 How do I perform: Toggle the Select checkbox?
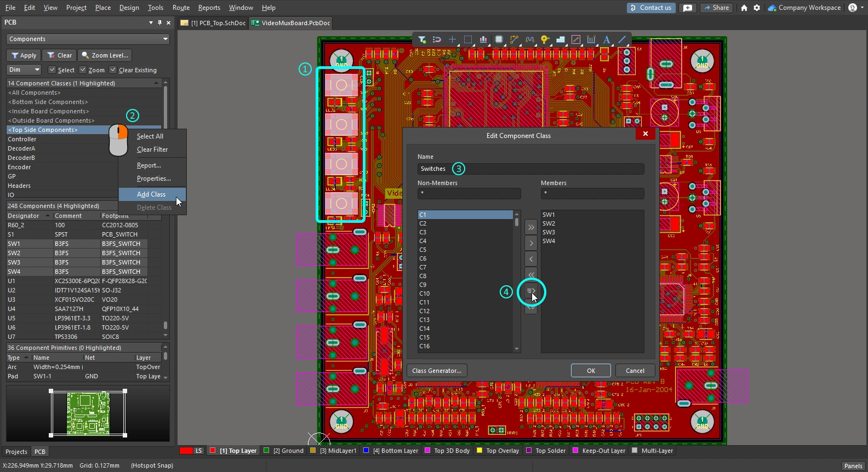pos(52,70)
